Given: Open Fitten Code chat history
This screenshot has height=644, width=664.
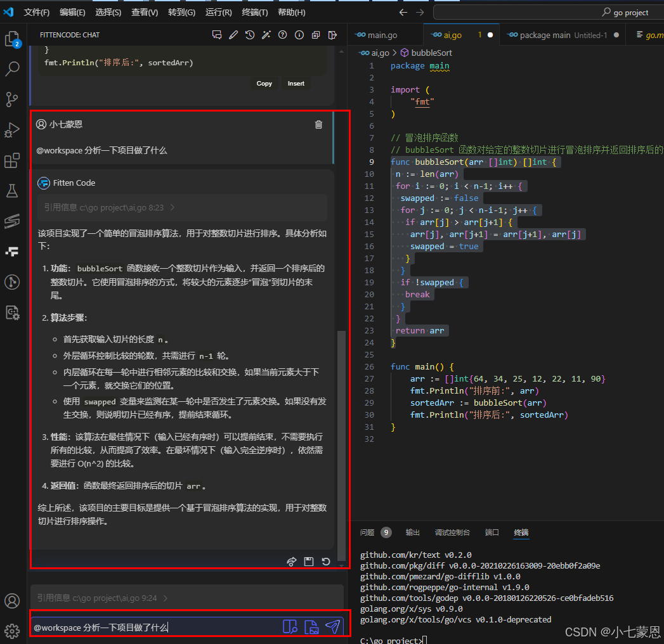Looking at the screenshot, I should (x=250, y=35).
